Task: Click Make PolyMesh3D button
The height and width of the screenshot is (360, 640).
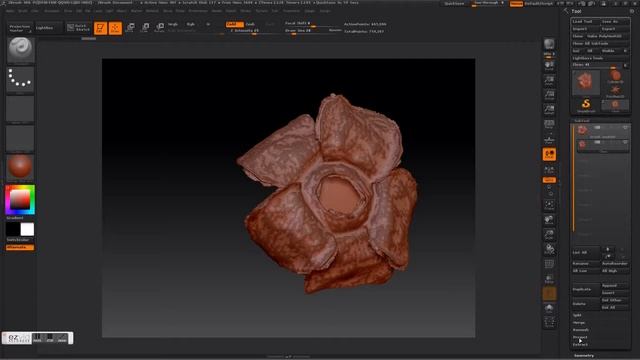Action: click(x=606, y=36)
